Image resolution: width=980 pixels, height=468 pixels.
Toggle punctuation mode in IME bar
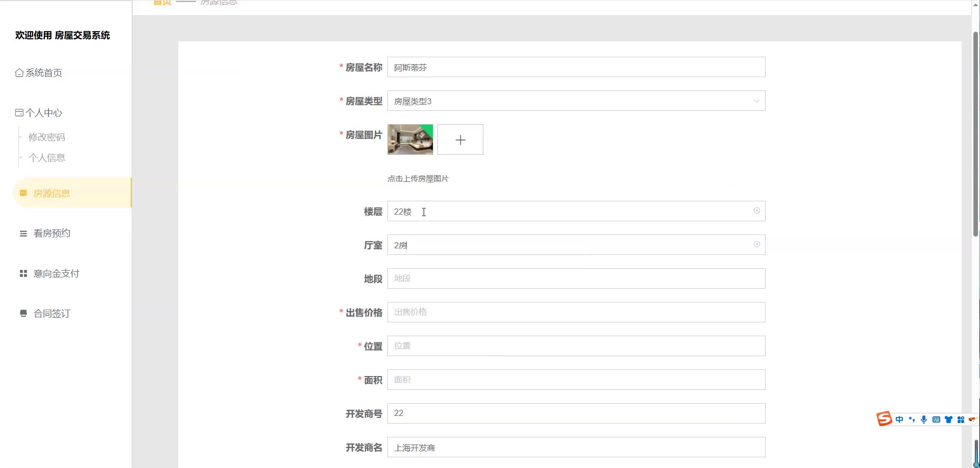coord(912,419)
